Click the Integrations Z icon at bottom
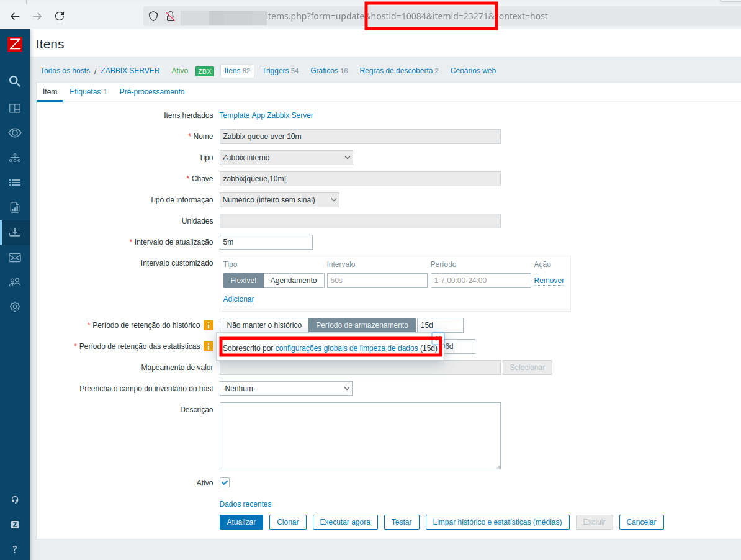Viewport: 741px width, 560px height. pyautogui.click(x=15, y=525)
